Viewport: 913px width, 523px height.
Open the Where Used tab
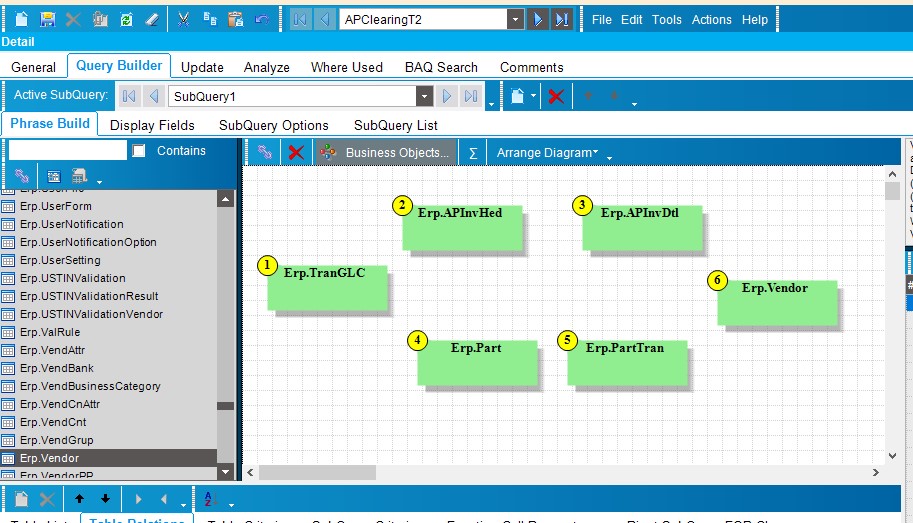346,68
